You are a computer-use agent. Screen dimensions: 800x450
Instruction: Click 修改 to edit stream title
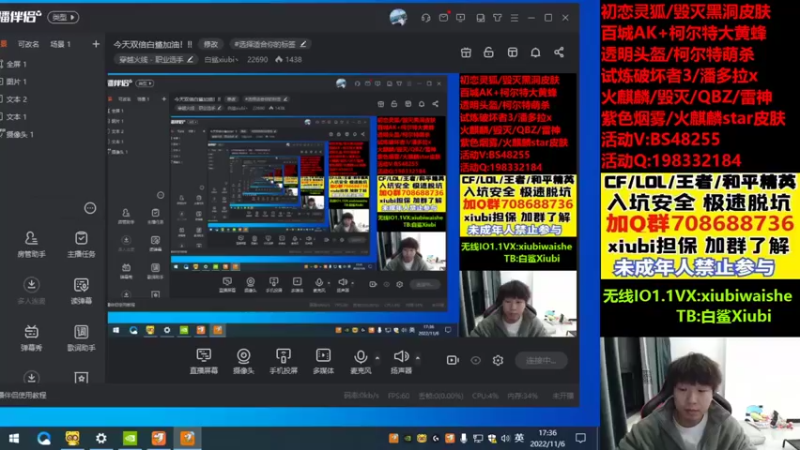pyautogui.click(x=211, y=44)
